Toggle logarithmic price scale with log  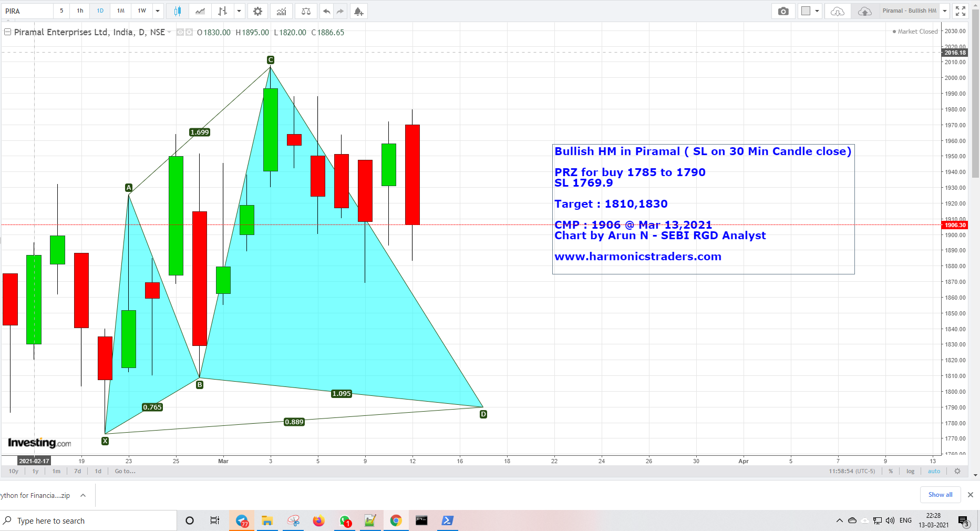(910, 471)
